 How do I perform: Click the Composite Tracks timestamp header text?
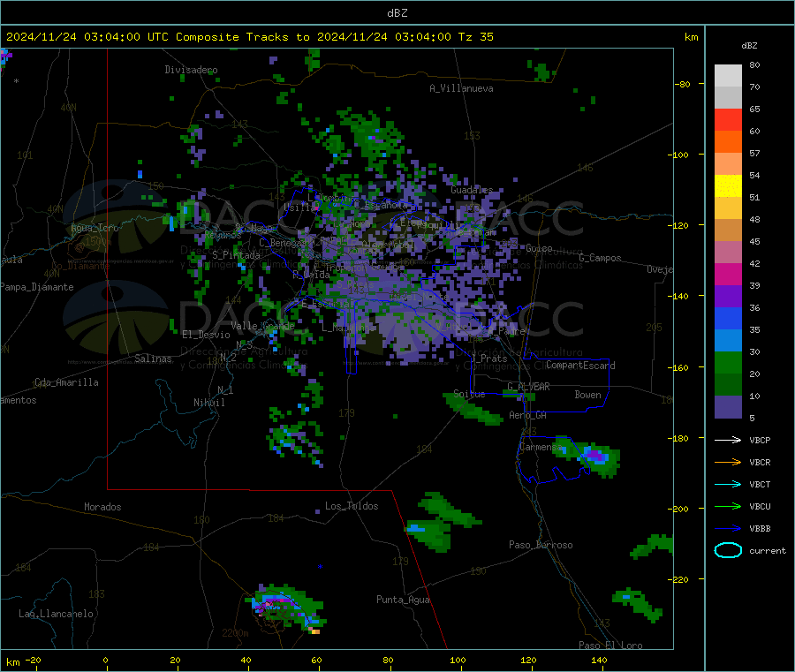(249, 37)
